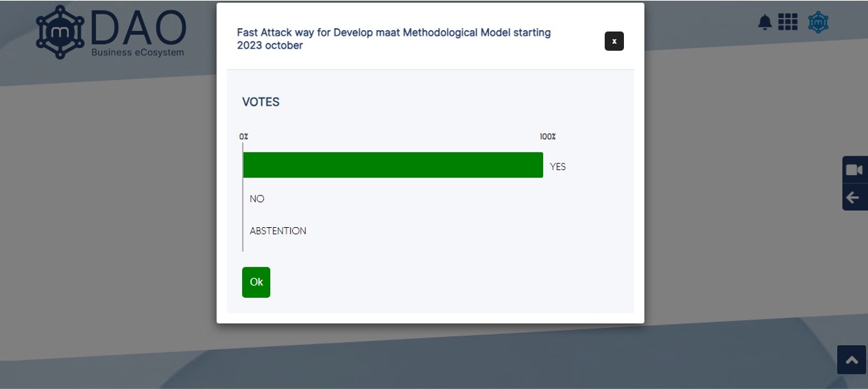Image resolution: width=868 pixels, height=389 pixels.
Task: Click the green YES vote bar
Action: point(393,165)
